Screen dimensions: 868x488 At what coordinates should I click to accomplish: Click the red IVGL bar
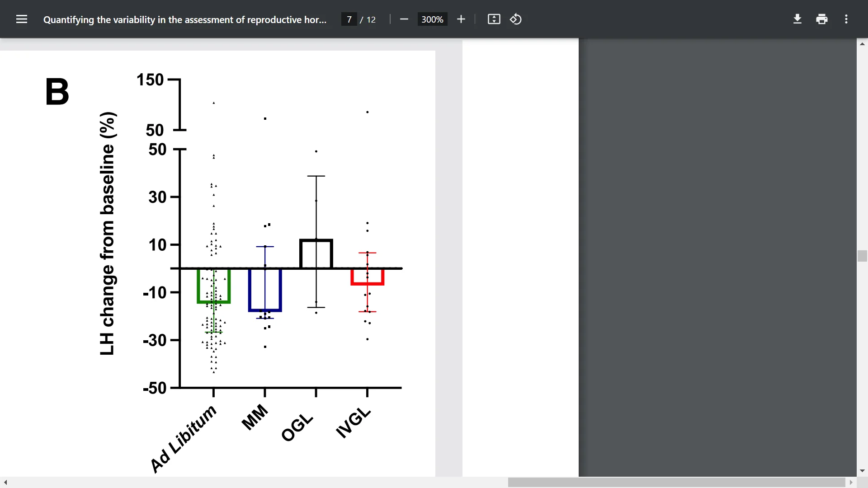pos(368,277)
